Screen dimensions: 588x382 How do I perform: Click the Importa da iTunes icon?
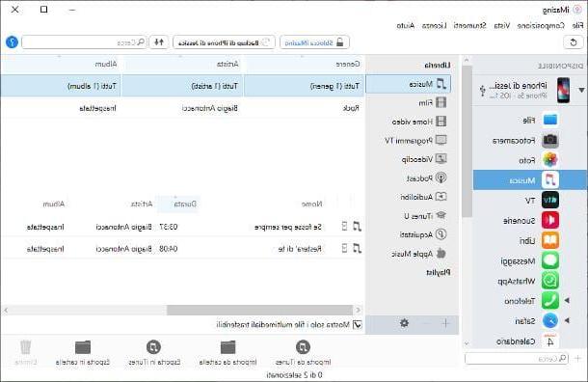pyautogui.click(x=303, y=347)
